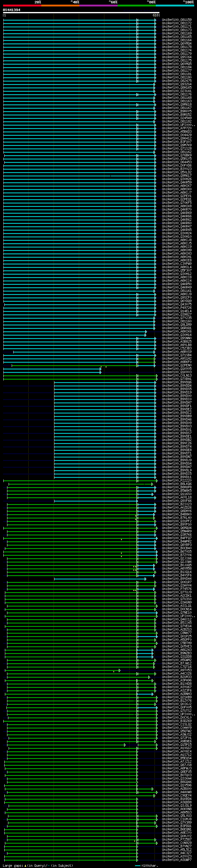Select hit label UniRef100_A1VGG7

tap(177, 748)
